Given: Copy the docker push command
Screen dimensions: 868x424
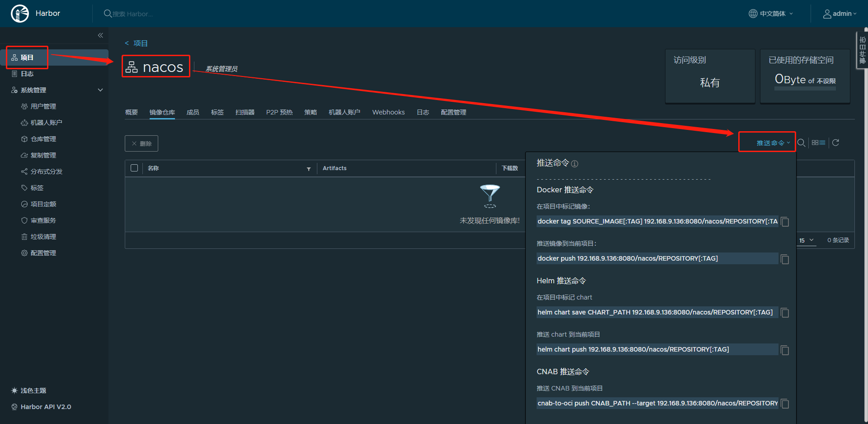Looking at the screenshot, I should [785, 259].
